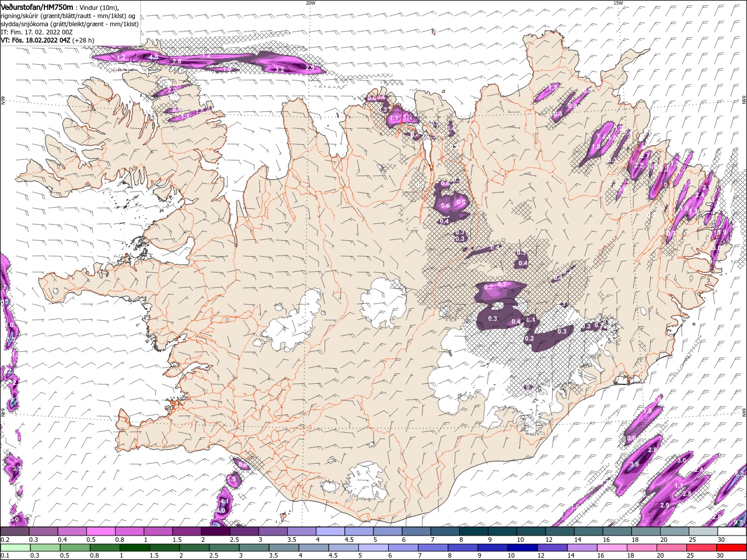Click the upper legend label 4.5

pyautogui.click(x=349, y=540)
